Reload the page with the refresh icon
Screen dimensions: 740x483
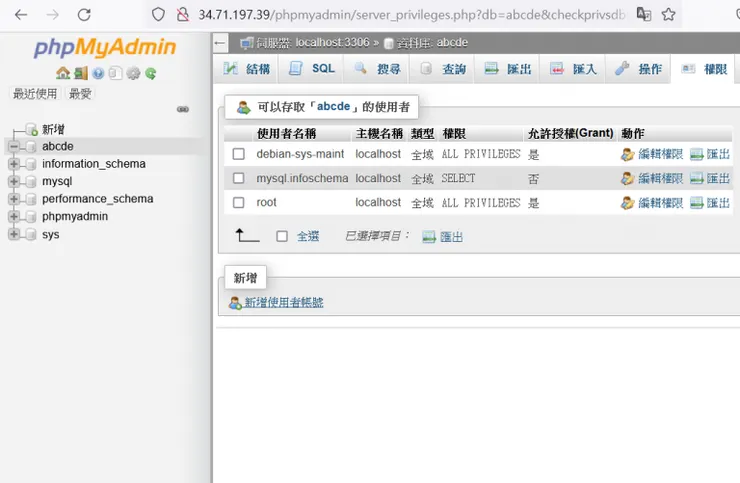click(x=84, y=15)
